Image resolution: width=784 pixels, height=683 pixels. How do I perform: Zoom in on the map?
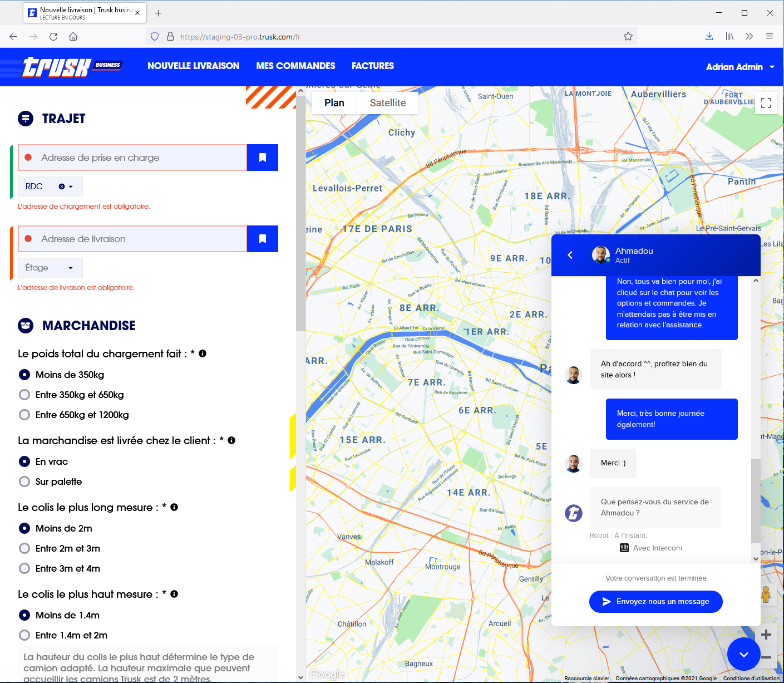click(766, 635)
